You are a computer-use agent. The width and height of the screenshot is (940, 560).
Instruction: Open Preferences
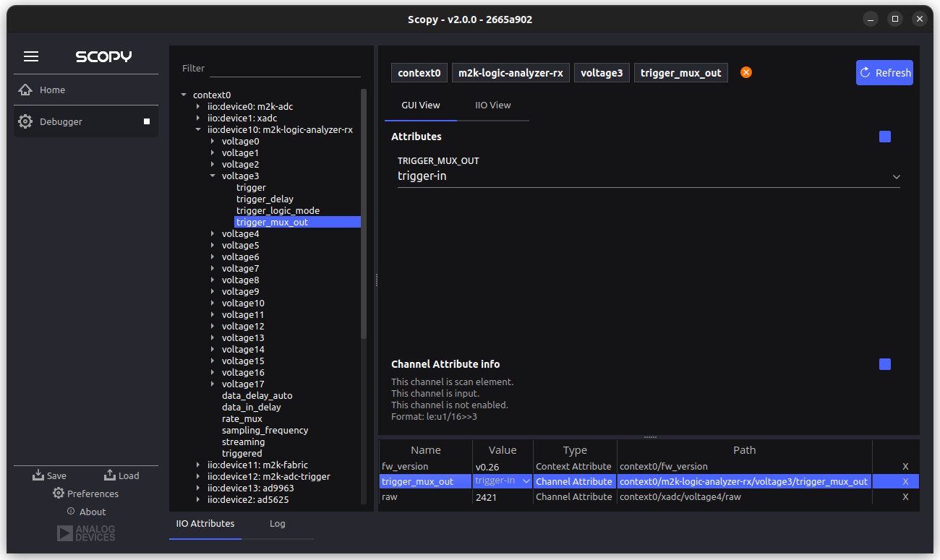pyautogui.click(x=86, y=494)
